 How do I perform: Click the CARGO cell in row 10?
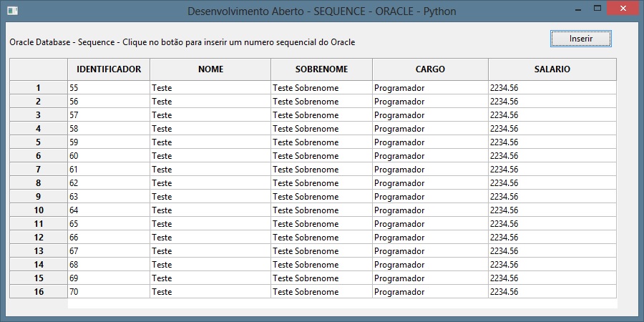(x=430, y=210)
